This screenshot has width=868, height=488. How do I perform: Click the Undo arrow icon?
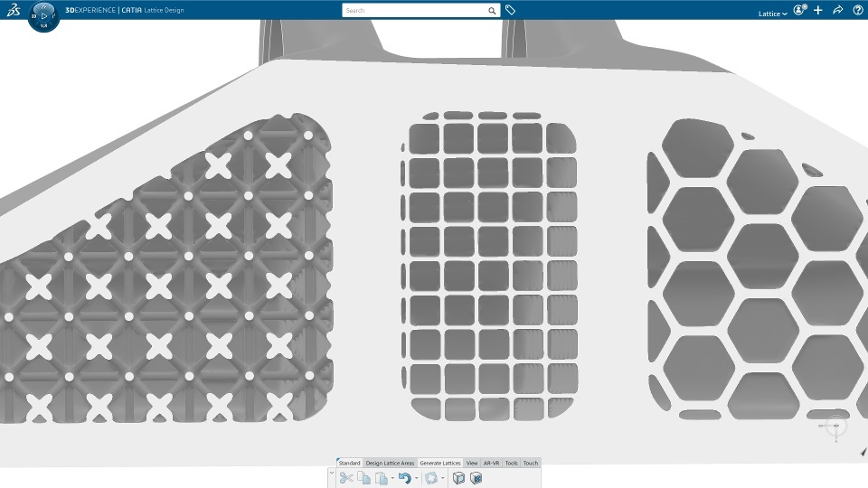click(405, 478)
